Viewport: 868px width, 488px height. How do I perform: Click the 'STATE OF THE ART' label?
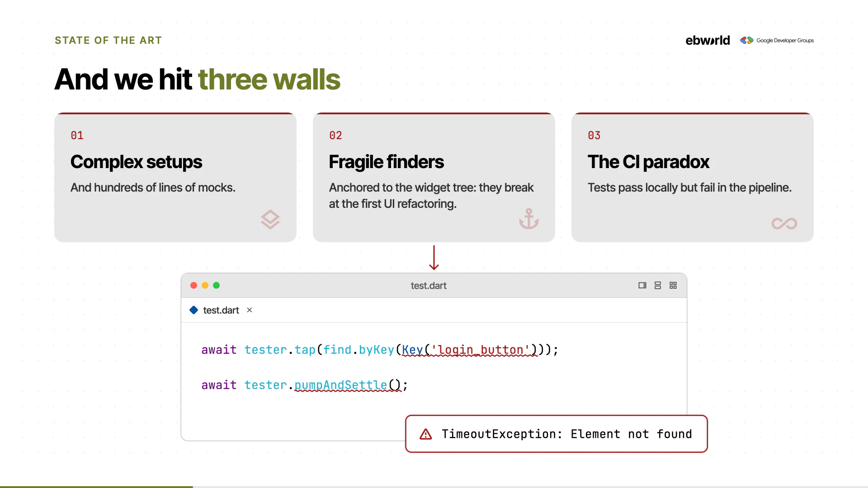[x=108, y=40]
